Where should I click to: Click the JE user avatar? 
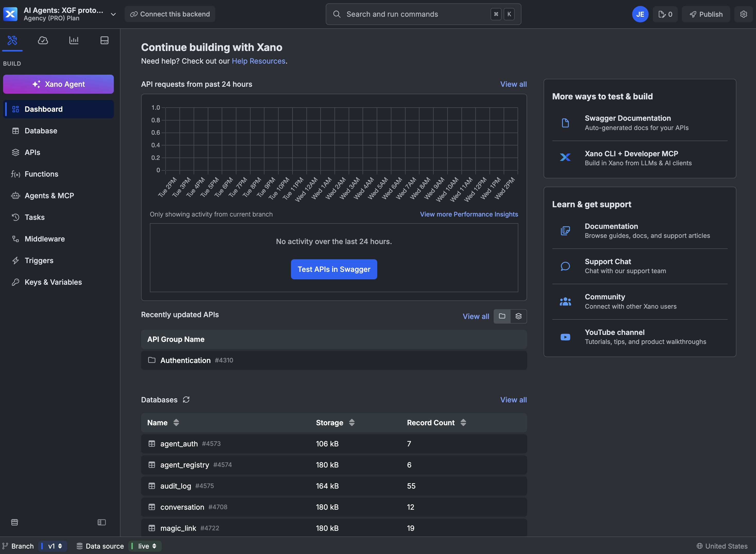point(640,14)
